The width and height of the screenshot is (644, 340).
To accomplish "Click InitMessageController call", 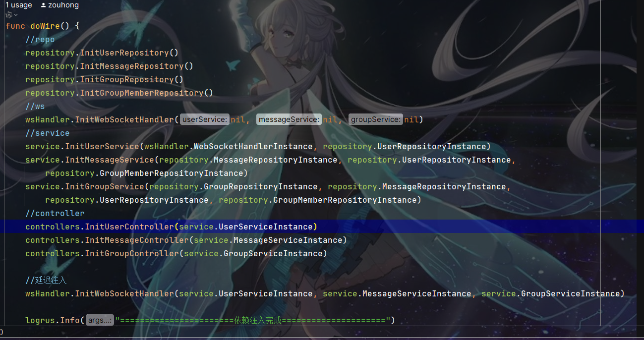I will (137, 240).
